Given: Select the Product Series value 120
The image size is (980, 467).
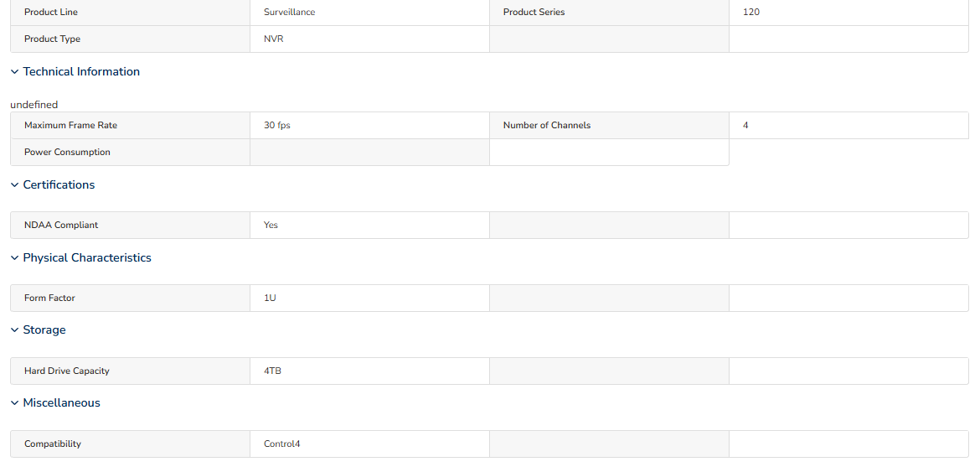Looking at the screenshot, I should 848,13.
